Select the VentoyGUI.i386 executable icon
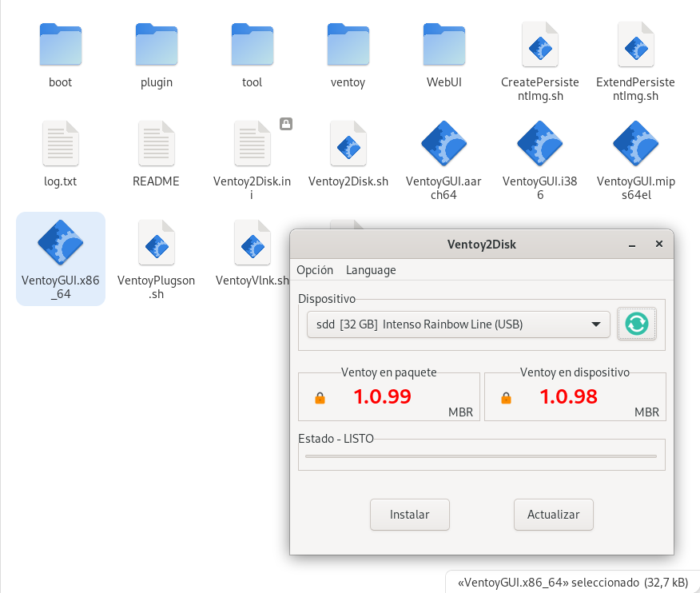This screenshot has height=593, width=700. 540,143
